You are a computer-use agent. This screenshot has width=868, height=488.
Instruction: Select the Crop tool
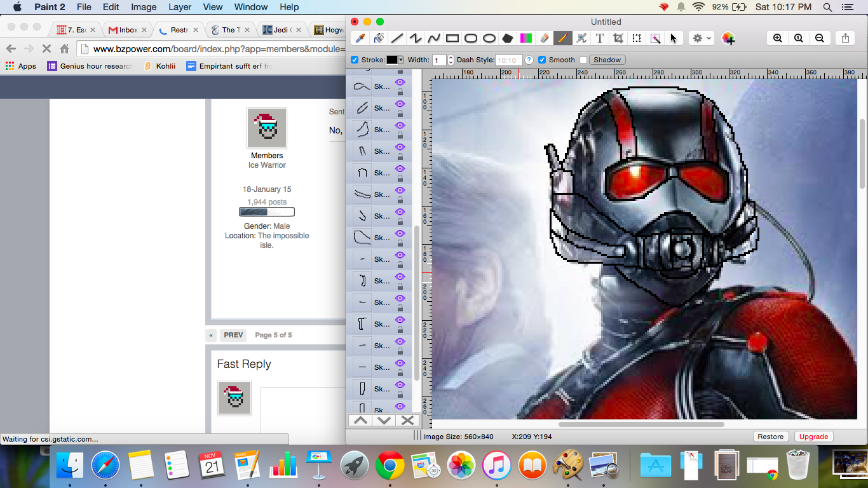[617, 38]
